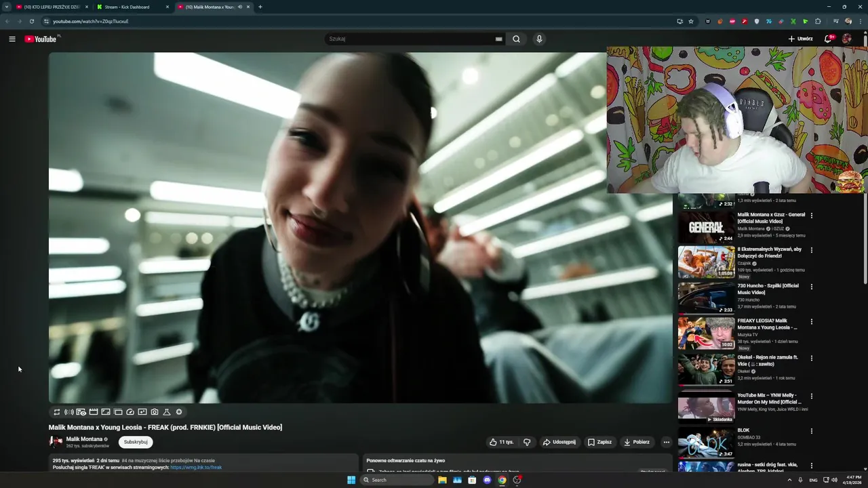This screenshot has width=868, height=488.
Task: Toggle the cinema mode enhancer icon
Action: [94, 412]
